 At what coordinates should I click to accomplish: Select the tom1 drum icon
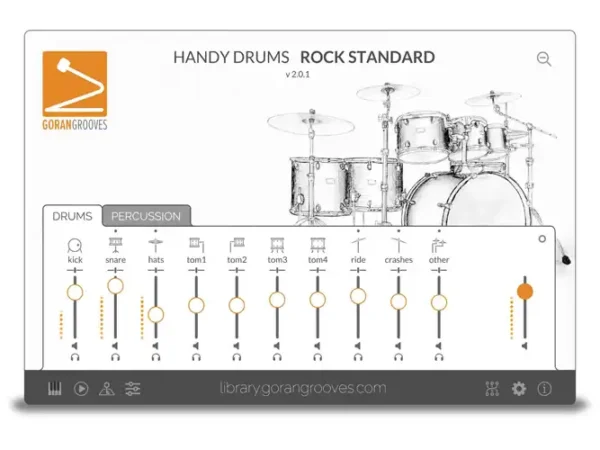(x=196, y=245)
